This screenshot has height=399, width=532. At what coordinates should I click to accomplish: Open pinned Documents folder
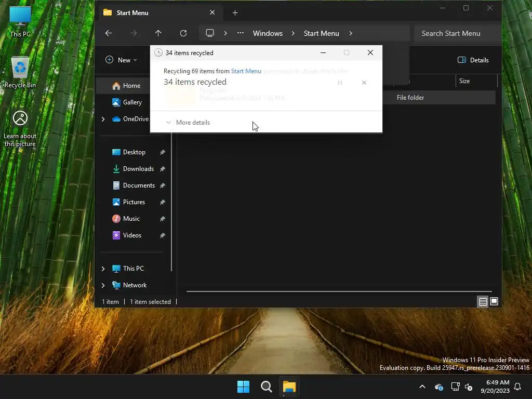point(134,185)
